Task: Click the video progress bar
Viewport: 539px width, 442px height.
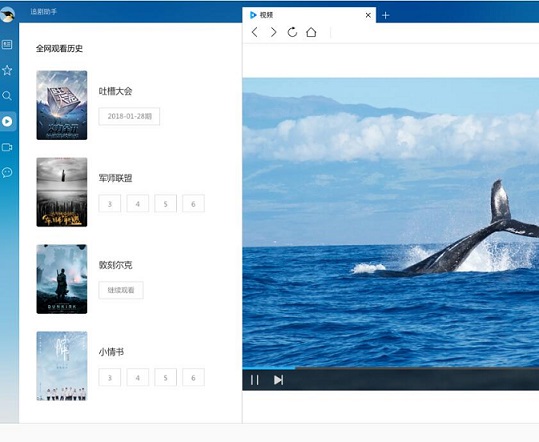Action: click(x=390, y=368)
